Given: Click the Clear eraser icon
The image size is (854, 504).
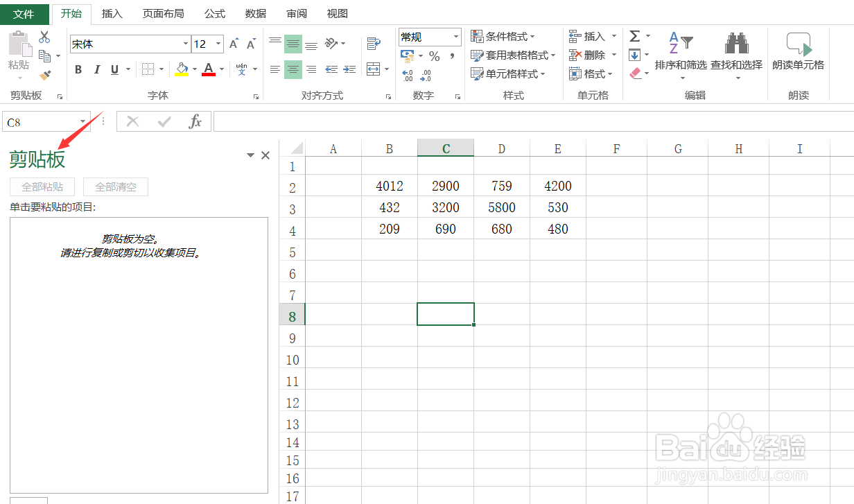Looking at the screenshot, I should [x=635, y=73].
